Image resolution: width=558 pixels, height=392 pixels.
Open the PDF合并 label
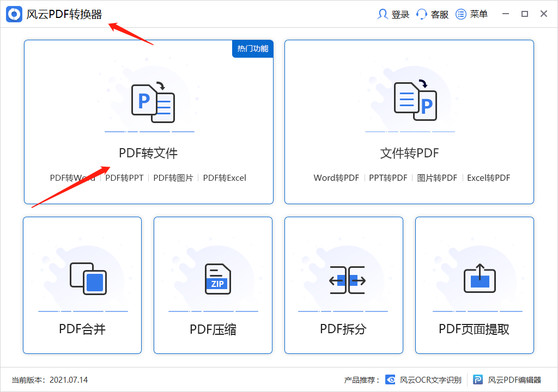(82, 329)
